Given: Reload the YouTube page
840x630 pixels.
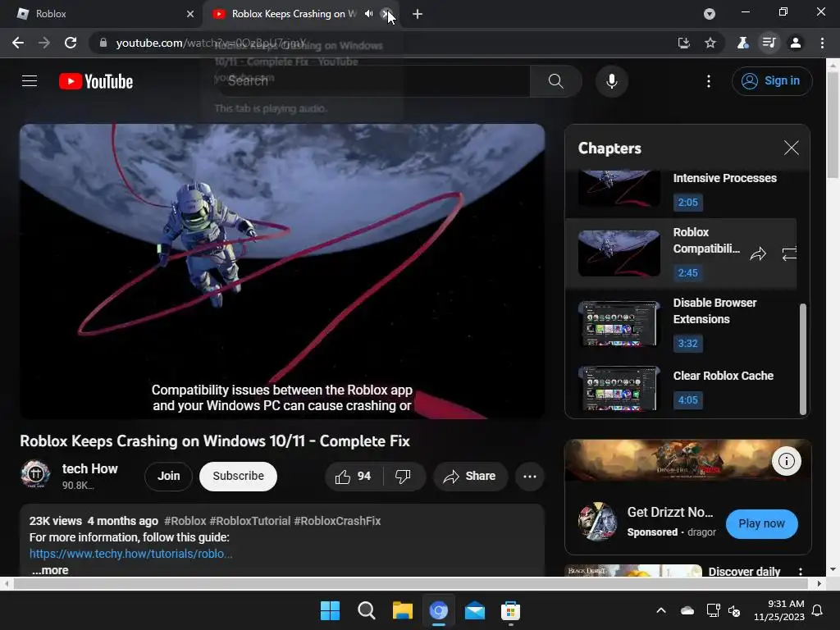Looking at the screenshot, I should click(71, 43).
